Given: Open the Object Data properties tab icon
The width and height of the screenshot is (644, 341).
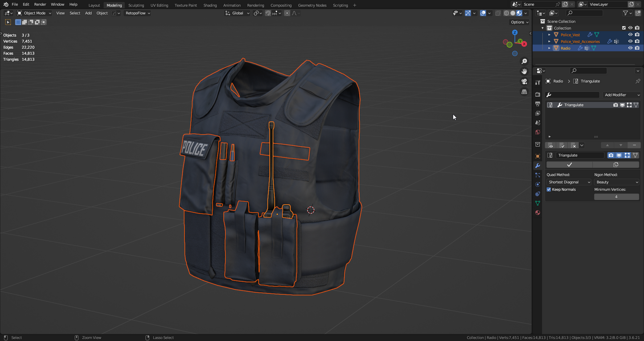Looking at the screenshot, I should [537, 203].
